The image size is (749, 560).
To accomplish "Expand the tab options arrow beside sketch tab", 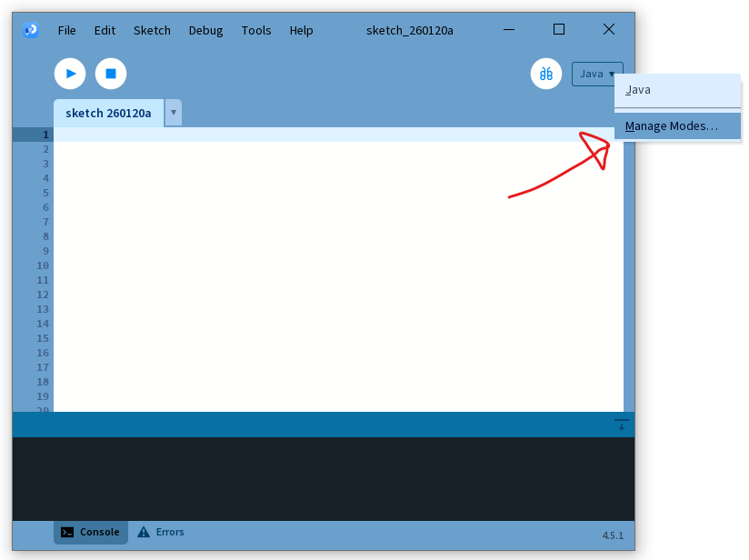I will click(173, 113).
